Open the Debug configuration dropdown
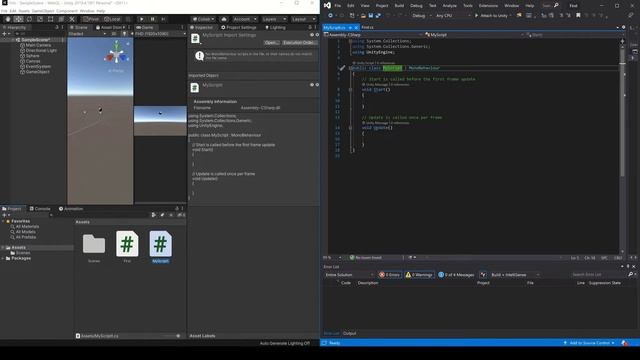The image size is (640, 360). [x=422, y=16]
